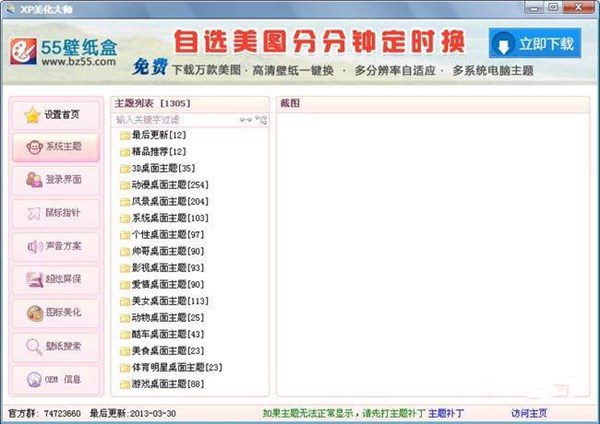Open the 登录界面 section
600x424 pixels.
(56, 180)
